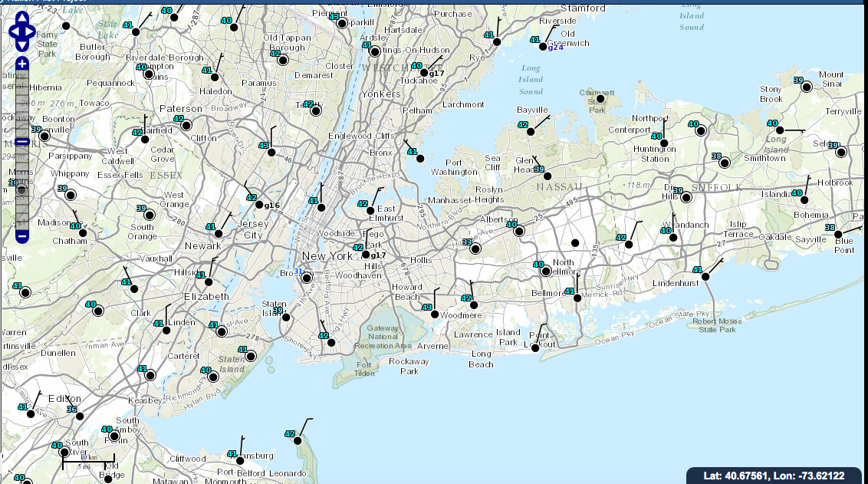Open the station reading 42 at Bayville

[x=531, y=132]
